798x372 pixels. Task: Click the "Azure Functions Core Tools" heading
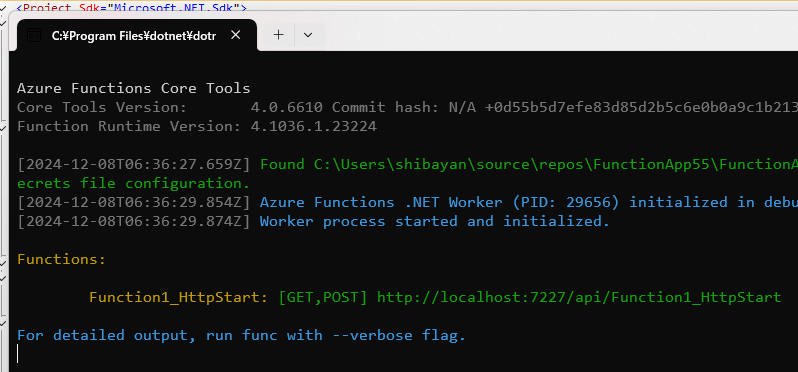133,88
